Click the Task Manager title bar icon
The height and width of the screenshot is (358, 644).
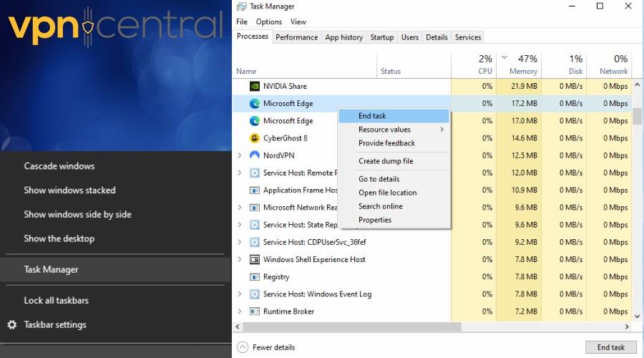[242, 6]
